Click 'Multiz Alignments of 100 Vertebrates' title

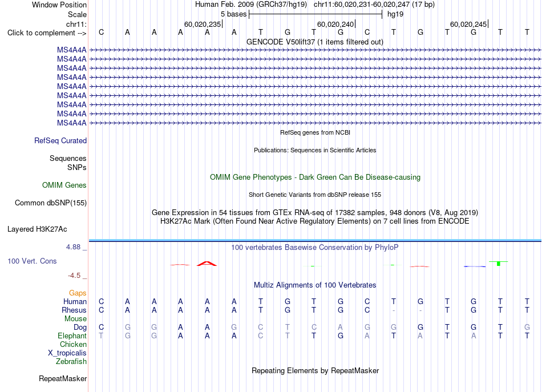pyautogui.click(x=315, y=285)
